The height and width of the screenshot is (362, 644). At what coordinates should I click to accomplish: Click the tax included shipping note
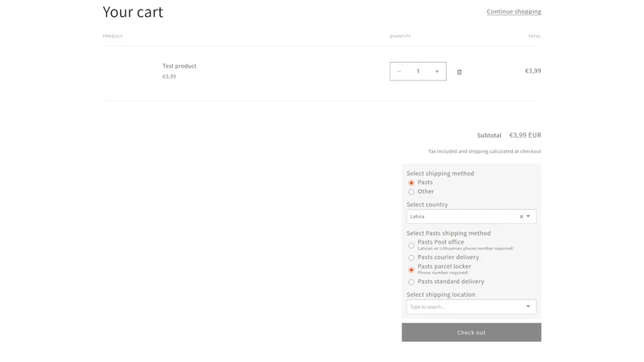point(485,151)
